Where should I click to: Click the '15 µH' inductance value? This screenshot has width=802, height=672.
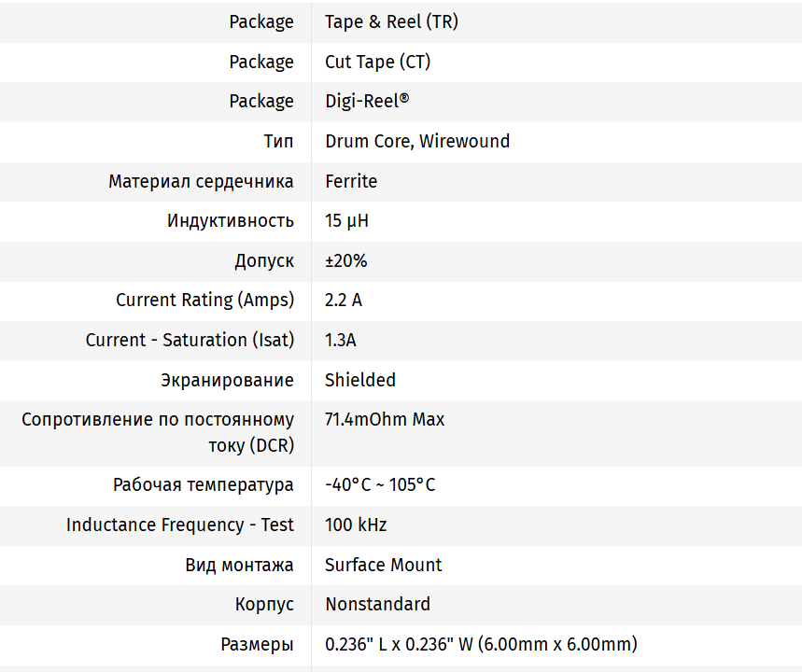click(x=346, y=221)
